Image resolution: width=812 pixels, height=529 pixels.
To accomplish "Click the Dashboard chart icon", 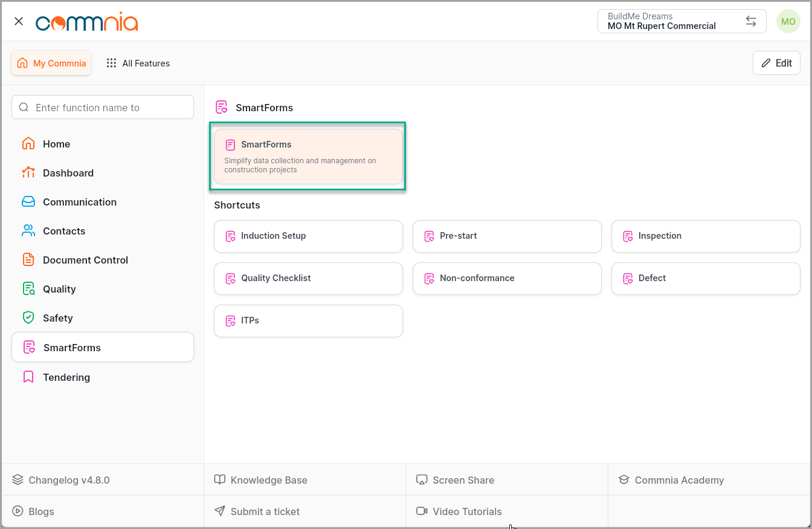I will pyautogui.click(x=28, y=173).
